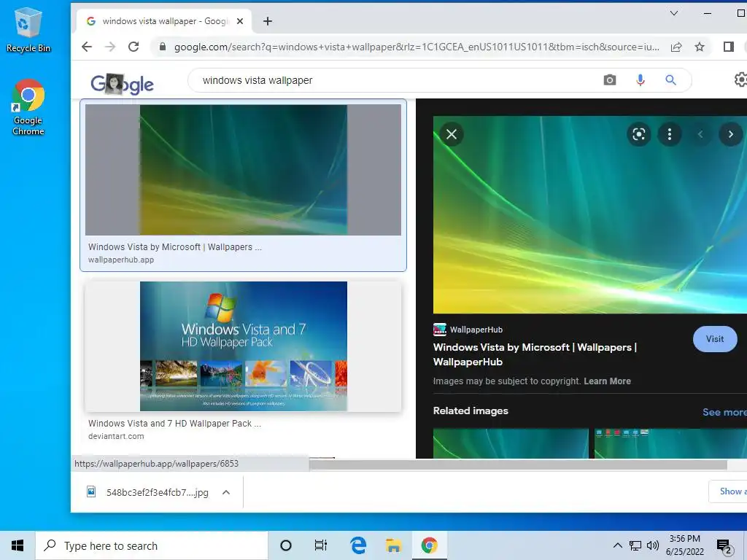The width and height of the screenshot is (747, 560).
Task: Open the downloaded 548bc3ef2f3e4fcb7 jpg file
Action: (x=147, y=492)
